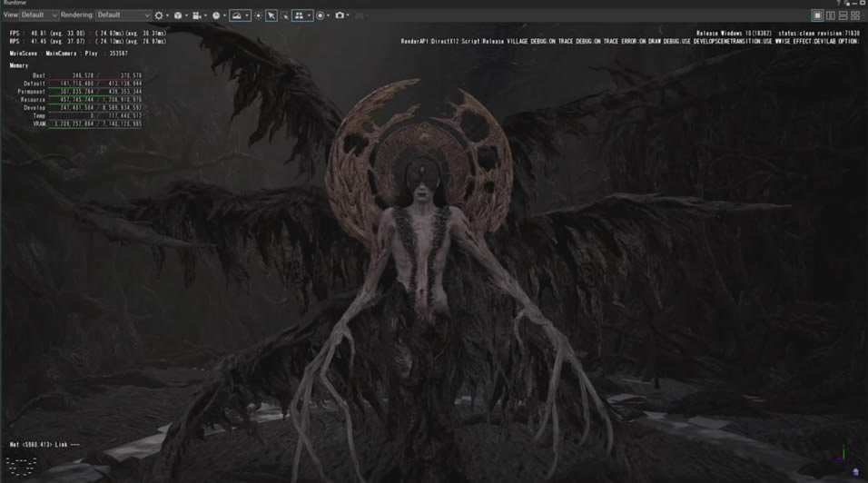This screenshot has width=868, height=483.
Task: Select the Runtime panel title tab
Action: 15,4
